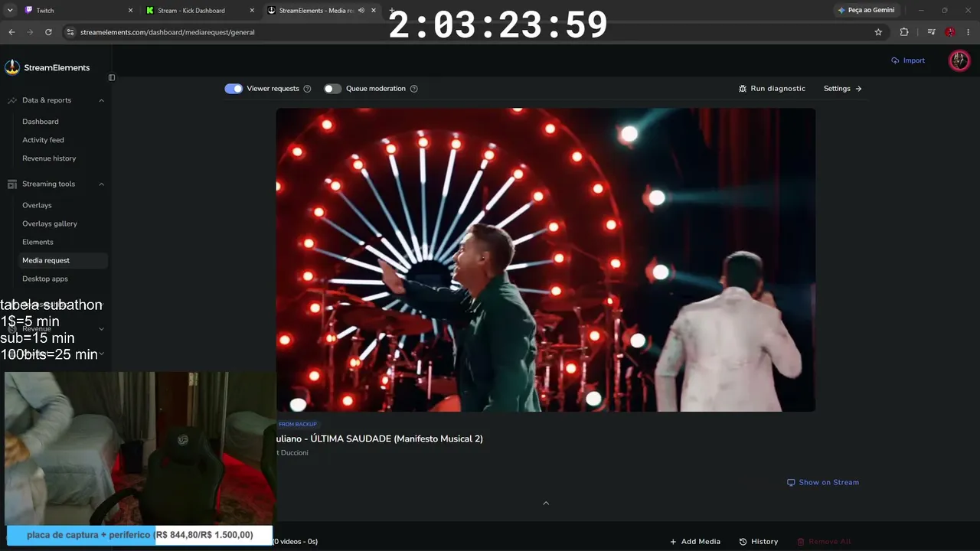
Task: Open the user profile avatar
Action: pos(959,60)
